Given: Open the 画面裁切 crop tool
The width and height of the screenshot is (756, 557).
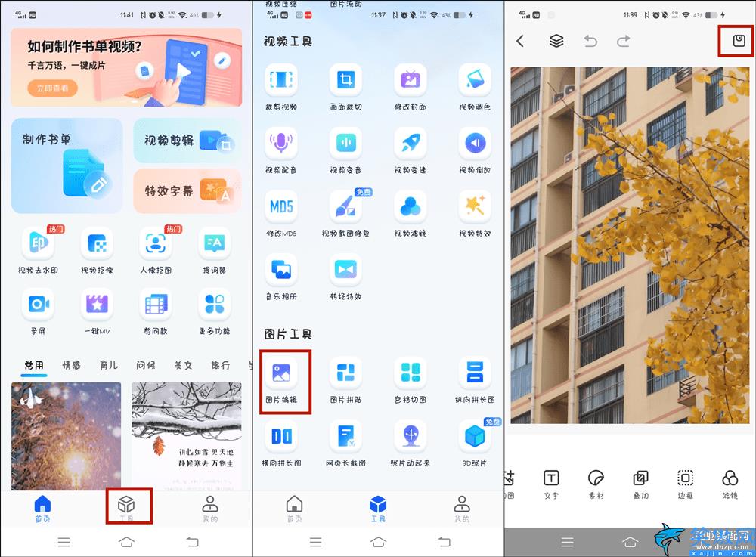Looking at the screenshot, I should tap(345, 88).
